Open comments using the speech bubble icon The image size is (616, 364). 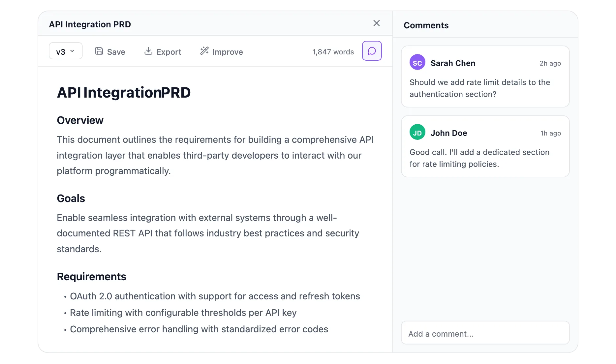click(372, 51)
